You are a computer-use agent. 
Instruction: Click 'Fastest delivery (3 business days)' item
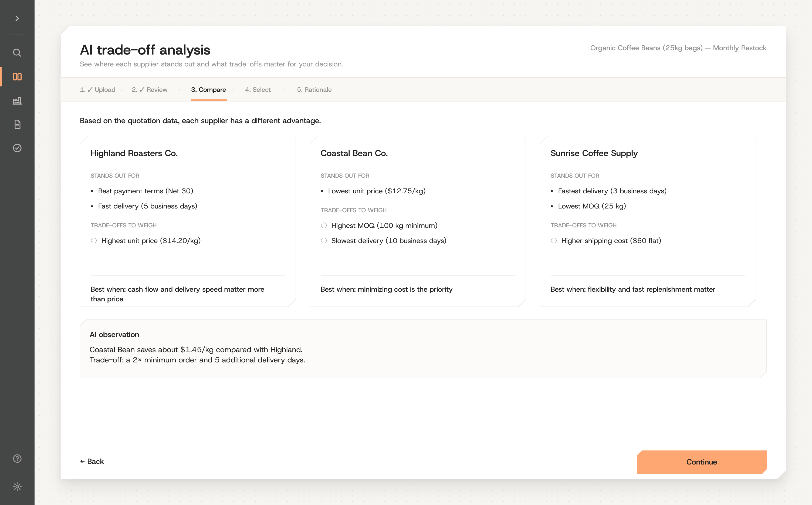click(612, 191)
